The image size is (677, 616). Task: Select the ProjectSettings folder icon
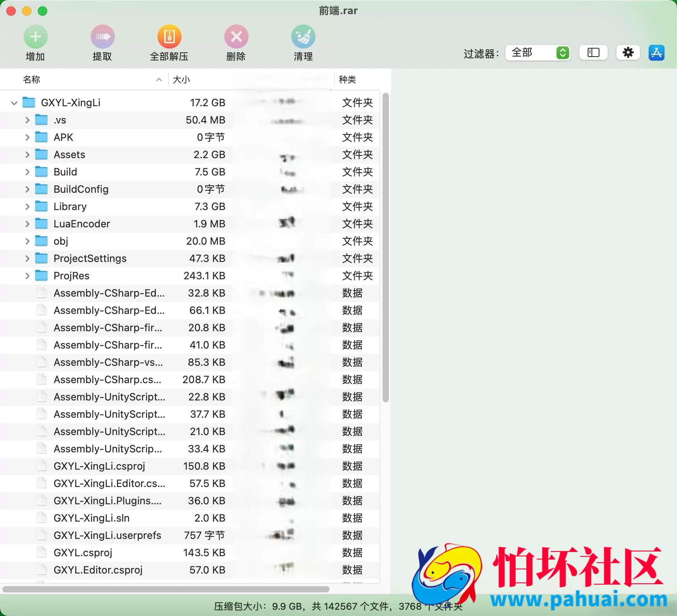click(x=41, y=258)
